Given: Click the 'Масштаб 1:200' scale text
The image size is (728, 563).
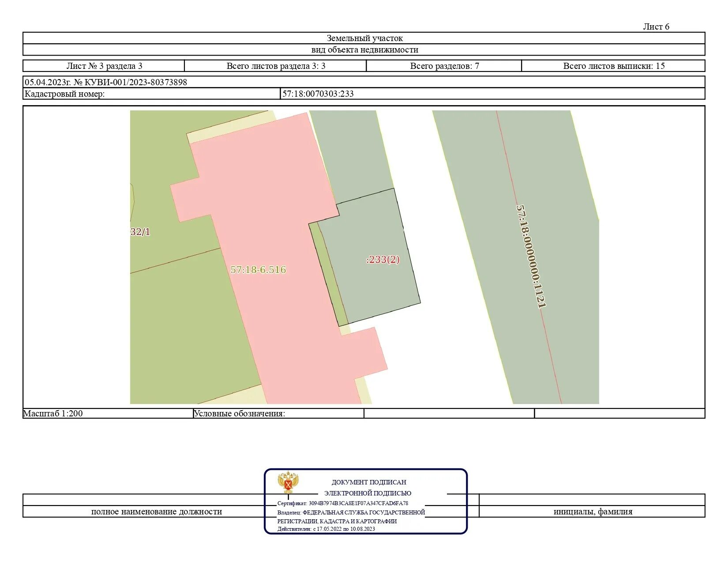Looking at the screenshot, I should point(53,413).
